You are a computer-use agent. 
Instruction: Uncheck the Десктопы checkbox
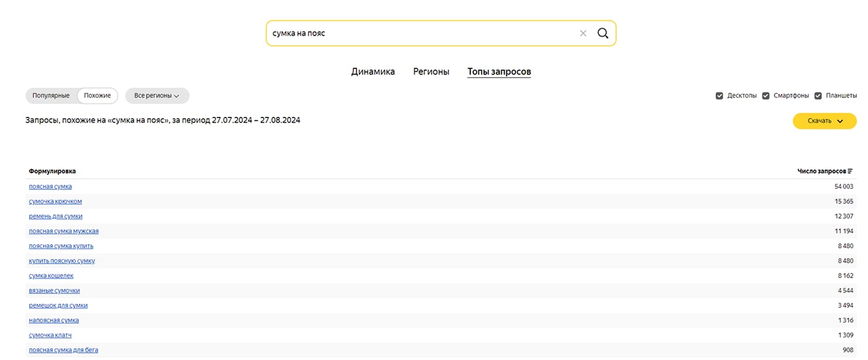[x=719, y=96]
